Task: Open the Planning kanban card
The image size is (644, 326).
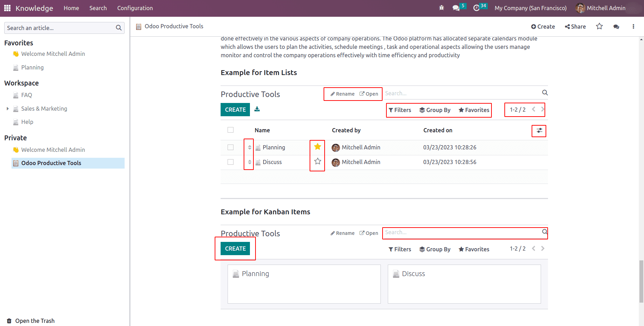Action: tap(304, 284)
